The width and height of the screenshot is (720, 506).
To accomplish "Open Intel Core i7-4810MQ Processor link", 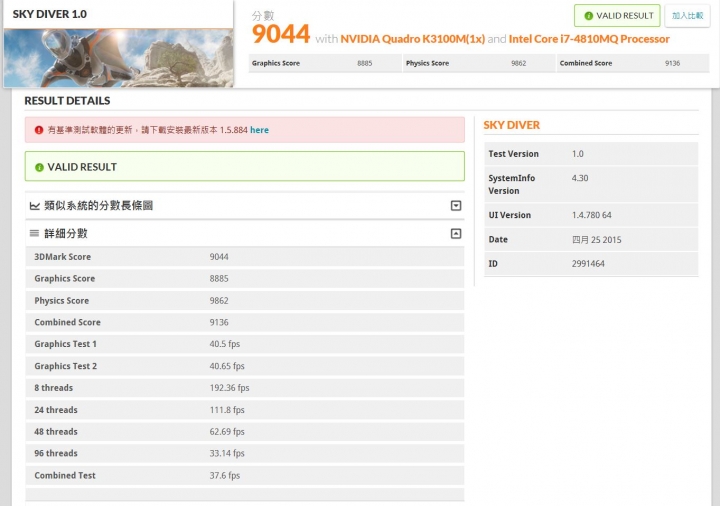I will click(x=589, y=39).
